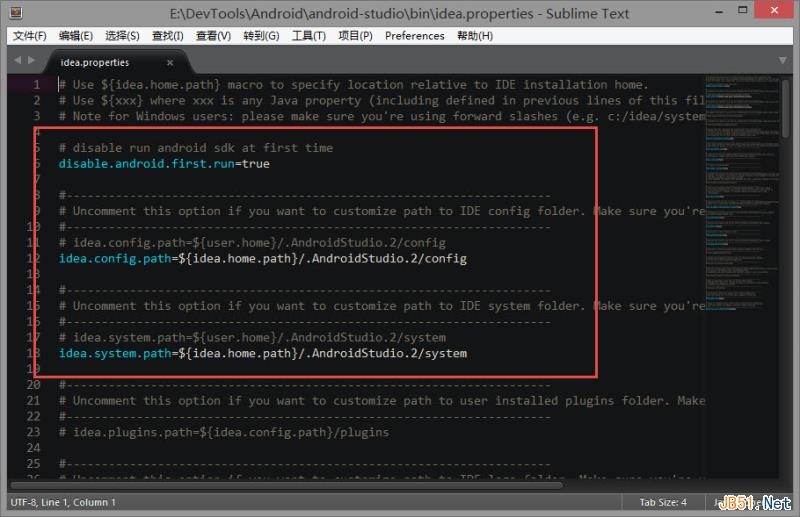Go to previous tab with left arrow
The image size is (800, 517).
(17, 60)
